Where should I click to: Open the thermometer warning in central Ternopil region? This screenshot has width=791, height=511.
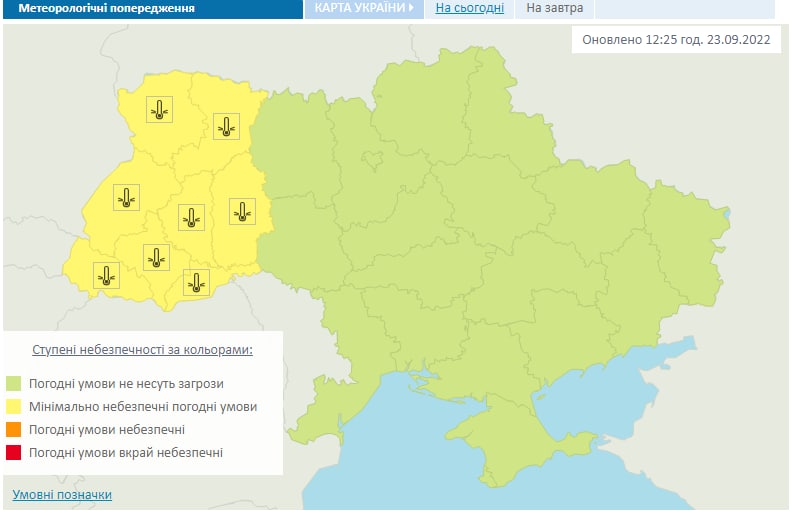click(x=191, y=217)
